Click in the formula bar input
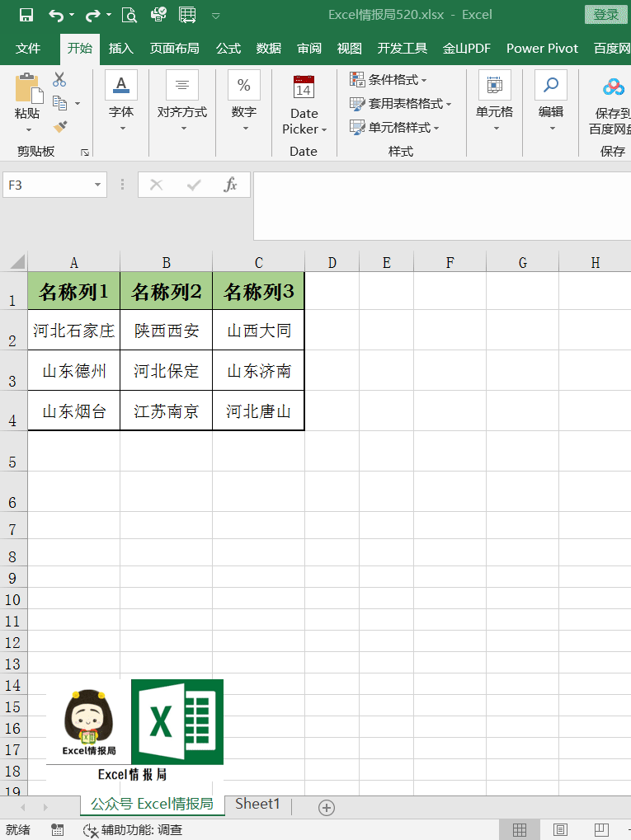This screenshot has width=631, height=840. point(442,206)
